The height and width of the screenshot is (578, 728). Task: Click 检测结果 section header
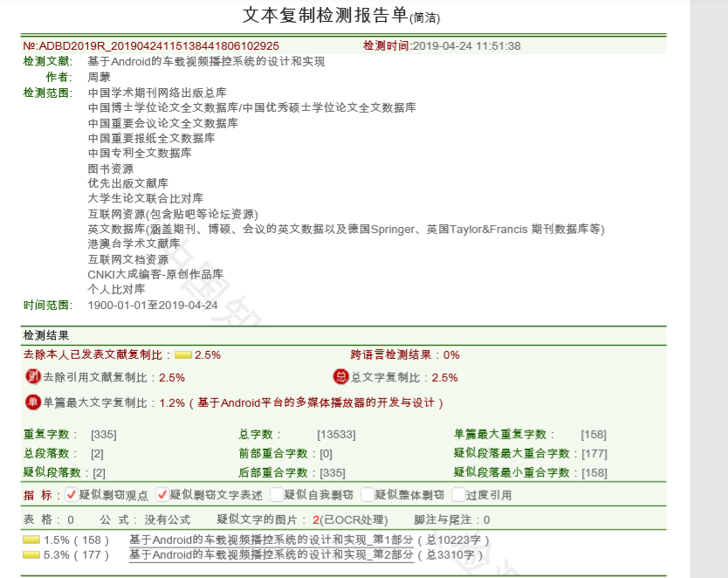(46, 335)
